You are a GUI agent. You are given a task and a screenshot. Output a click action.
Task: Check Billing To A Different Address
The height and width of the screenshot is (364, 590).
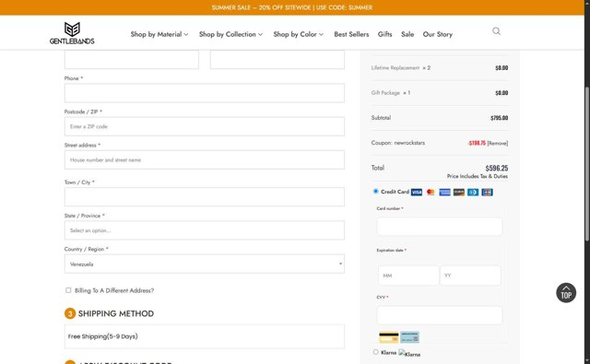tap(68, 290)
